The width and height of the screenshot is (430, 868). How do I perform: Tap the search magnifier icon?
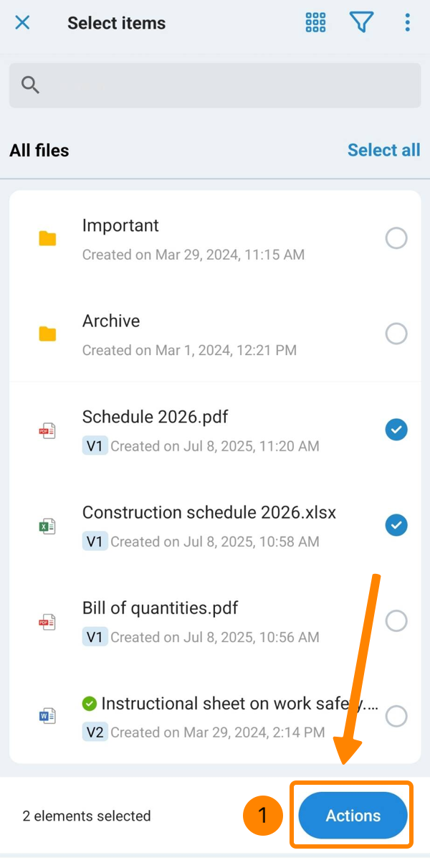click(x=30, y=85)
